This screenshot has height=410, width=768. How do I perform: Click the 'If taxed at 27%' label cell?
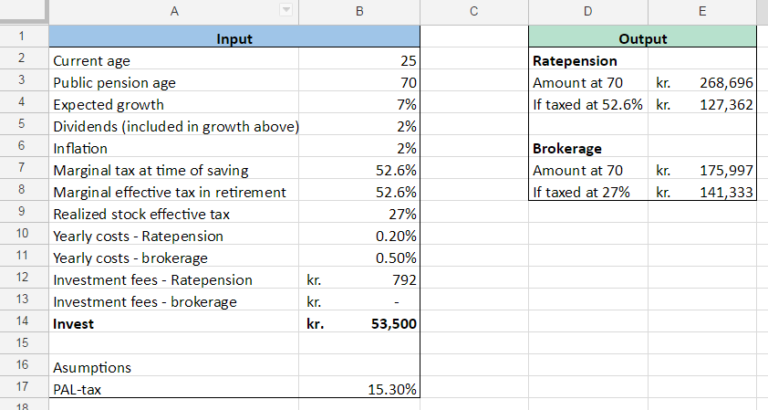587,193
